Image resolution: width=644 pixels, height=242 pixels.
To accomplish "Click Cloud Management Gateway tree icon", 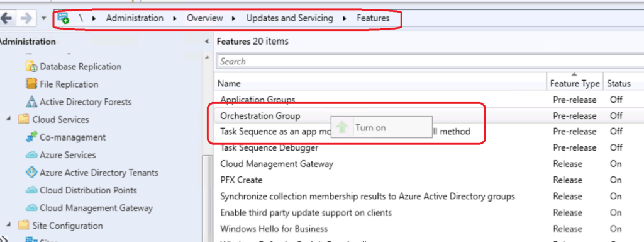I will (31, 208).
